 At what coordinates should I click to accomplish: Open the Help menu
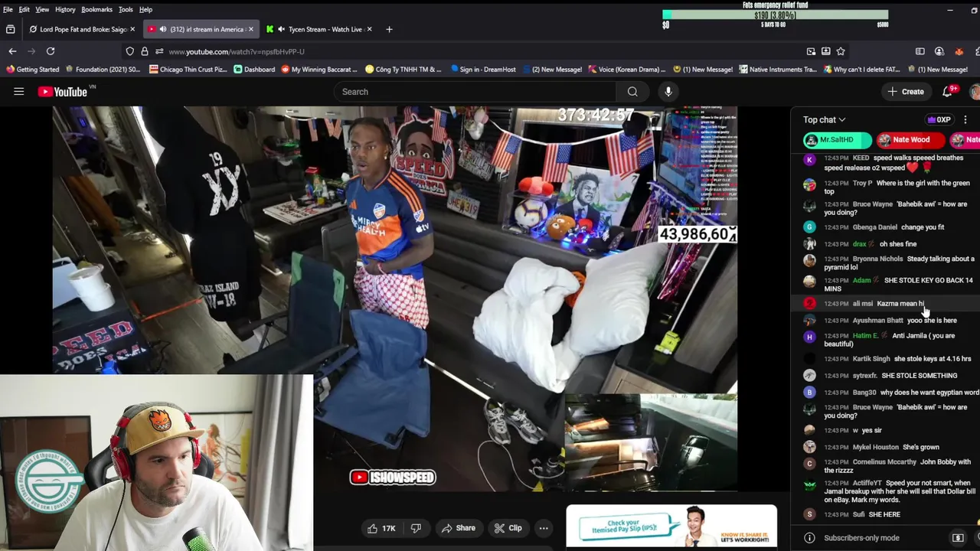tap(145, 9)
